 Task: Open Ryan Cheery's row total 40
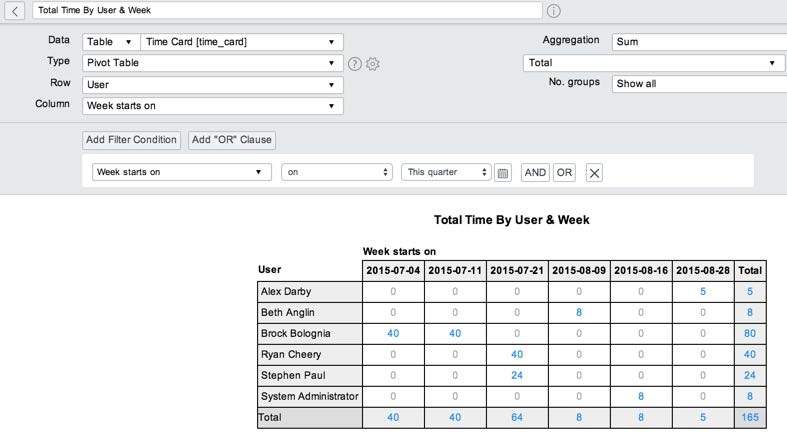click(x=750, y=355)
